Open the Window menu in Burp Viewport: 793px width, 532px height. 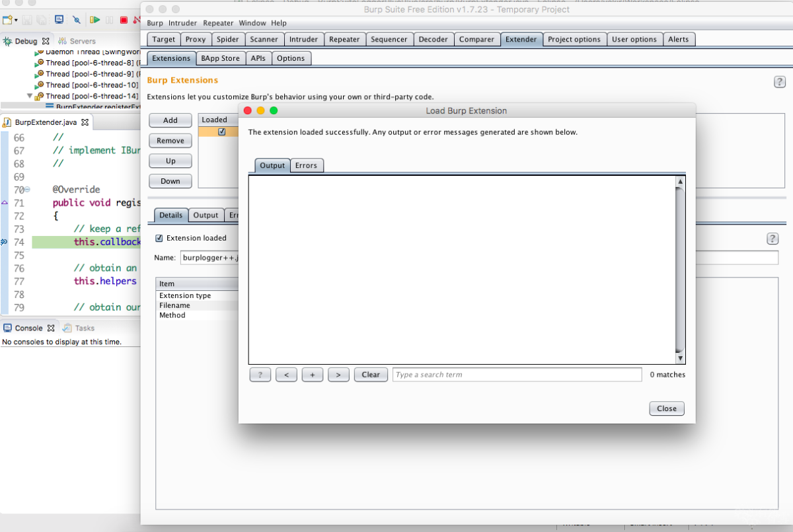click(252, 23)
